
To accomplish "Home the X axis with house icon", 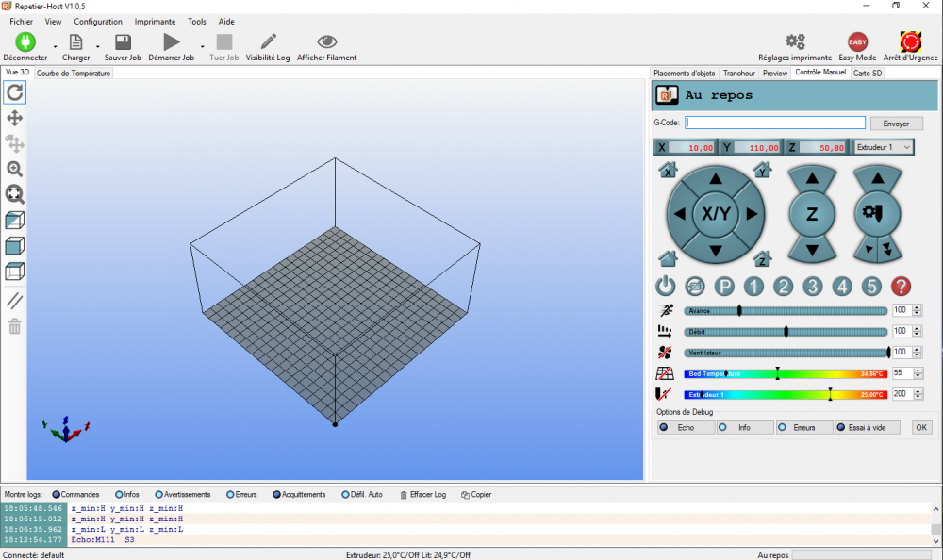I will tap(668, 170).
